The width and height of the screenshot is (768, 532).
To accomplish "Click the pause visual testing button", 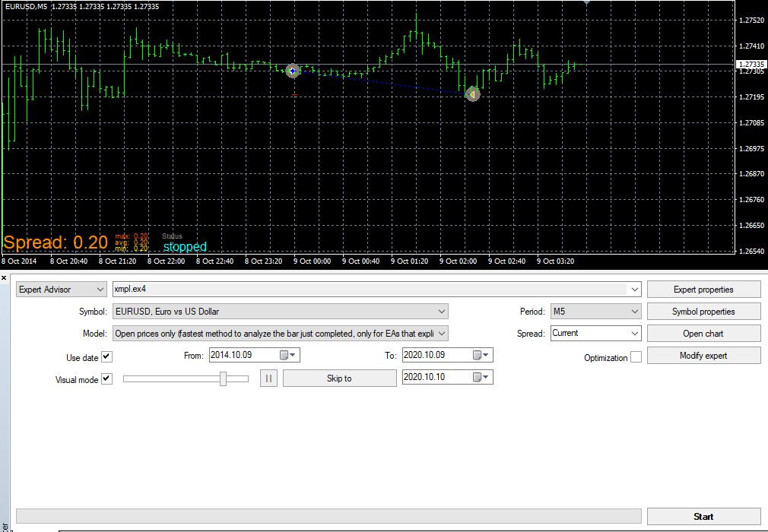I will (268, 378).
